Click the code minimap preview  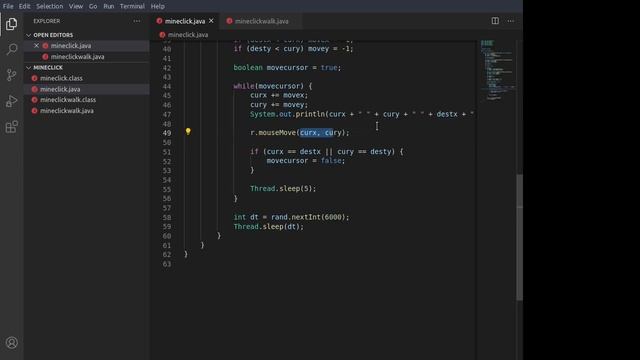[x=497, y=69]
